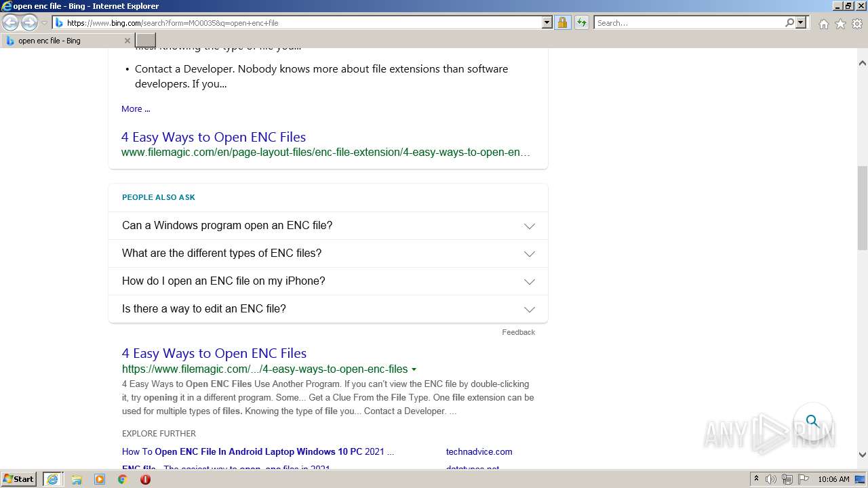868x488 pixels.
Task: Open the search provider dropdown arrow
Action: click(x=801, y=23)
